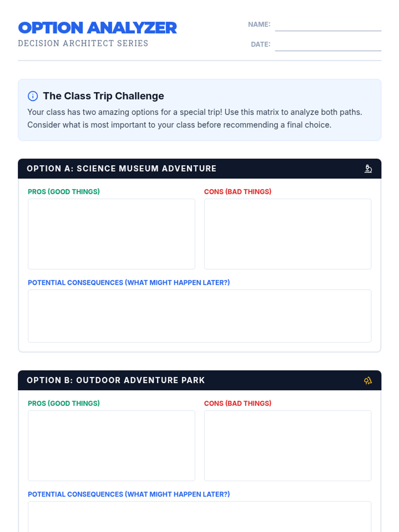Focus the Cons box for Outdoor Adventure Park
Screen dimensions: 399x532
pos(288,446)
